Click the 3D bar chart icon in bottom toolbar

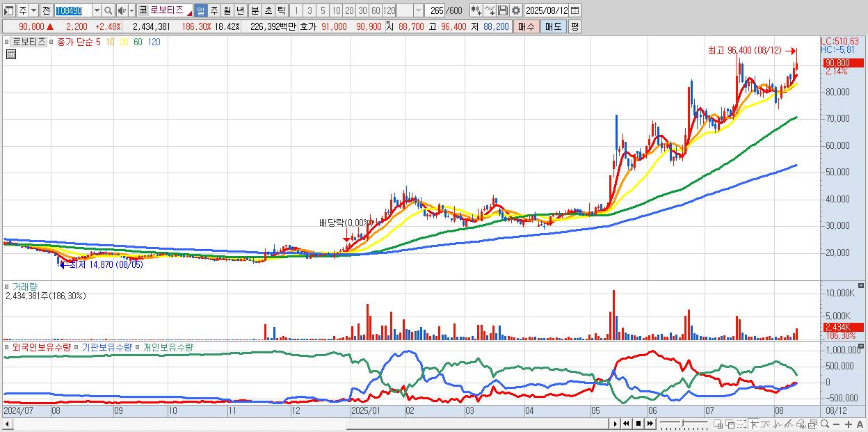[x=801, y=424]
